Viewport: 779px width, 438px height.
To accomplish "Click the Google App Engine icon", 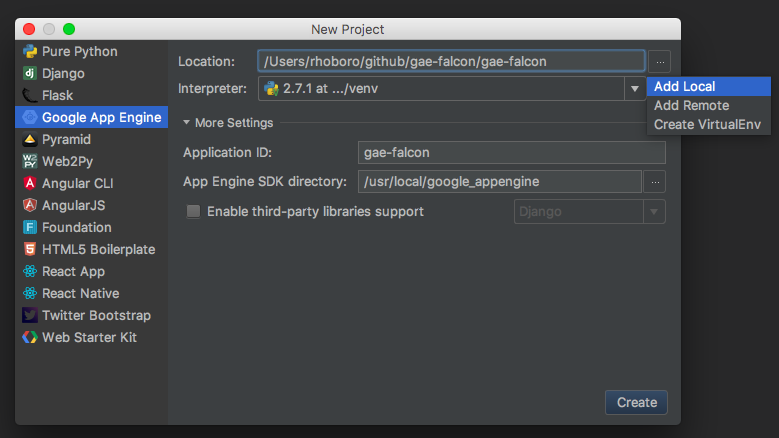I will click(30, 117).
